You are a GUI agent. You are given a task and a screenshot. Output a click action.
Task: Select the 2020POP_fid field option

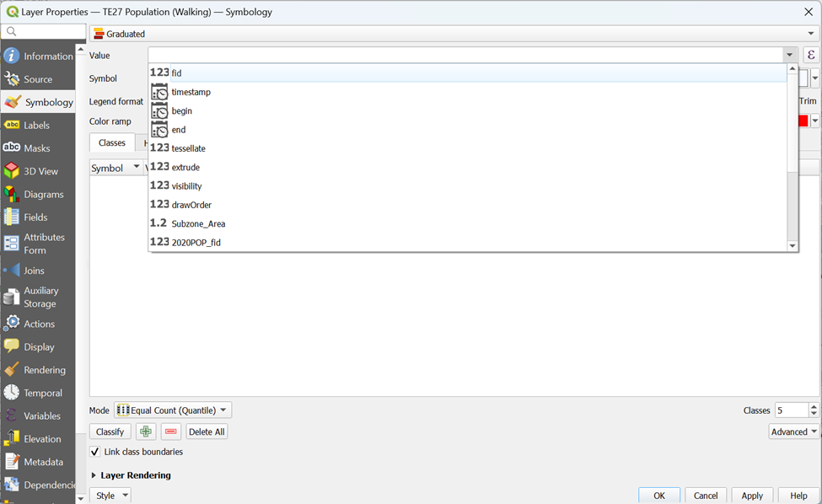click(x=196, y=242)
